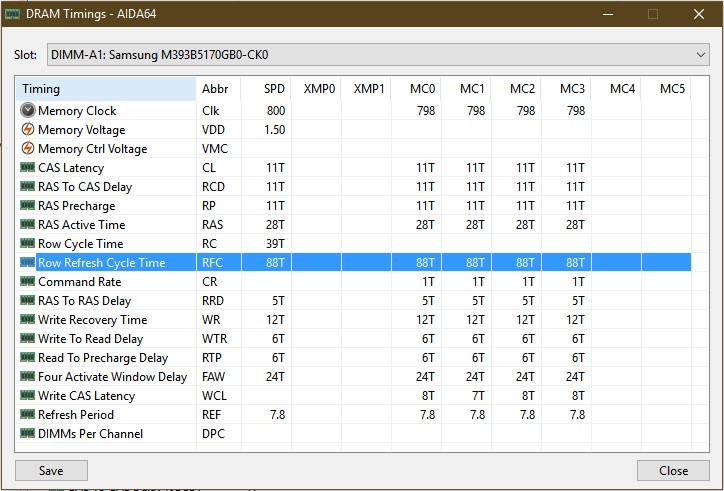The width and height of the screenshot is (724, 491).
Task: Select the Memory Clock row label
Action: (x=77, y=111)
